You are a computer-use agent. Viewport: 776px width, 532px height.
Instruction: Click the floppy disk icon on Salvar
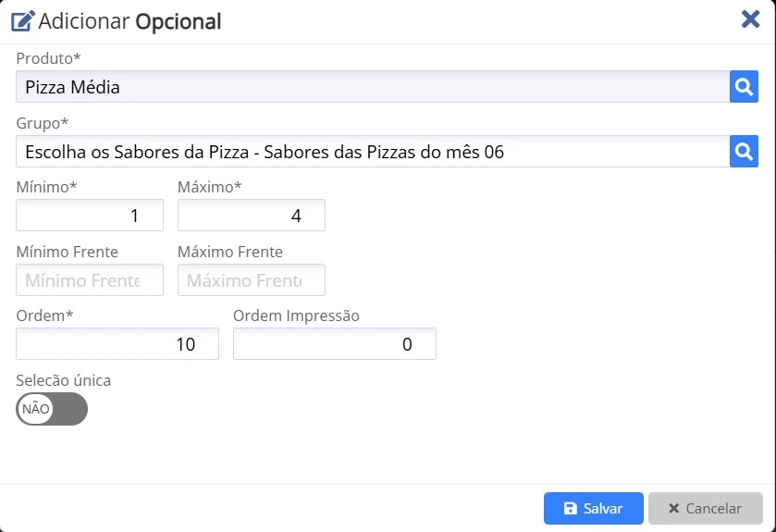pos(570,508)
